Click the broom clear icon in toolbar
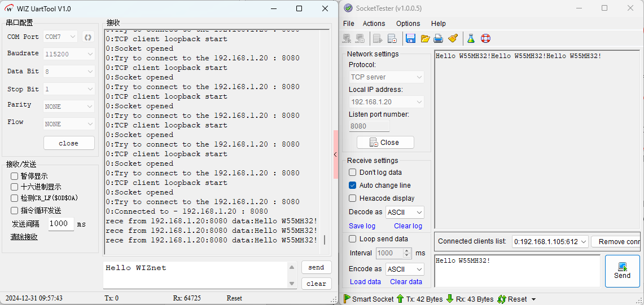The height and width of the screenshot is (305, 644). pos(453,38)
